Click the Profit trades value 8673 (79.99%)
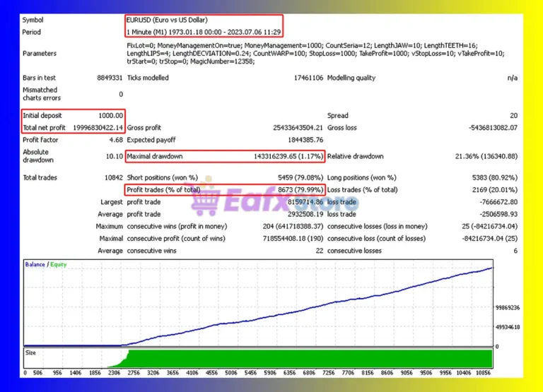The image size is (543, 392). click(x=300, y=189)
